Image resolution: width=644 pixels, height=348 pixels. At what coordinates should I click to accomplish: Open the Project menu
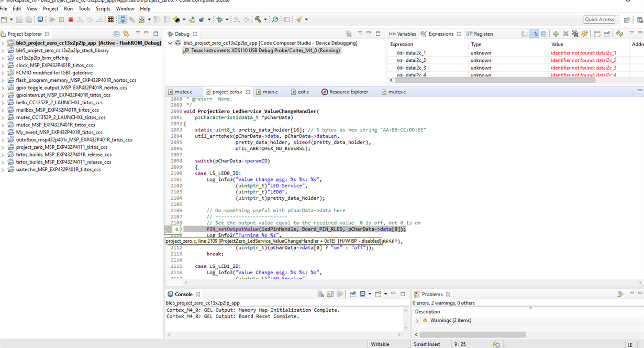click(x=51, y=8)
